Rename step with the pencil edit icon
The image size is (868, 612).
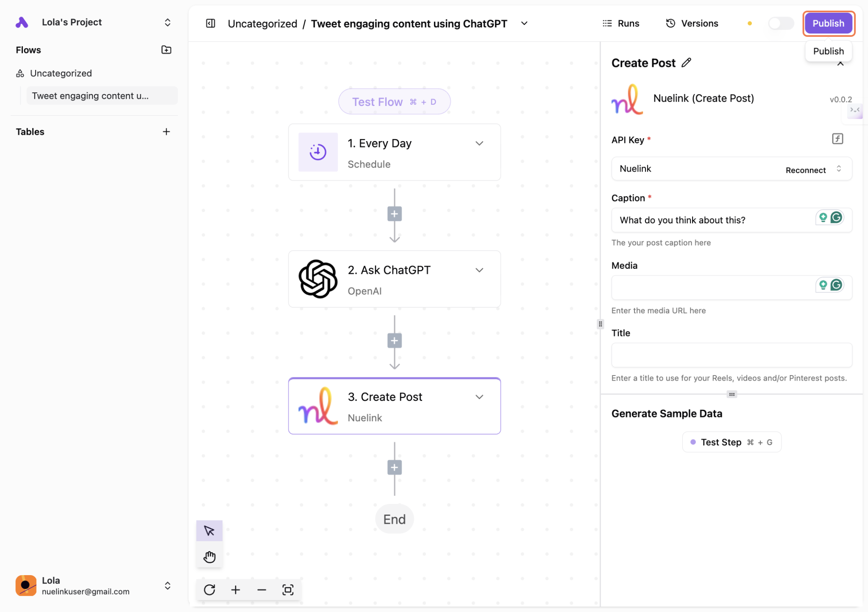[x=687, y=63]
